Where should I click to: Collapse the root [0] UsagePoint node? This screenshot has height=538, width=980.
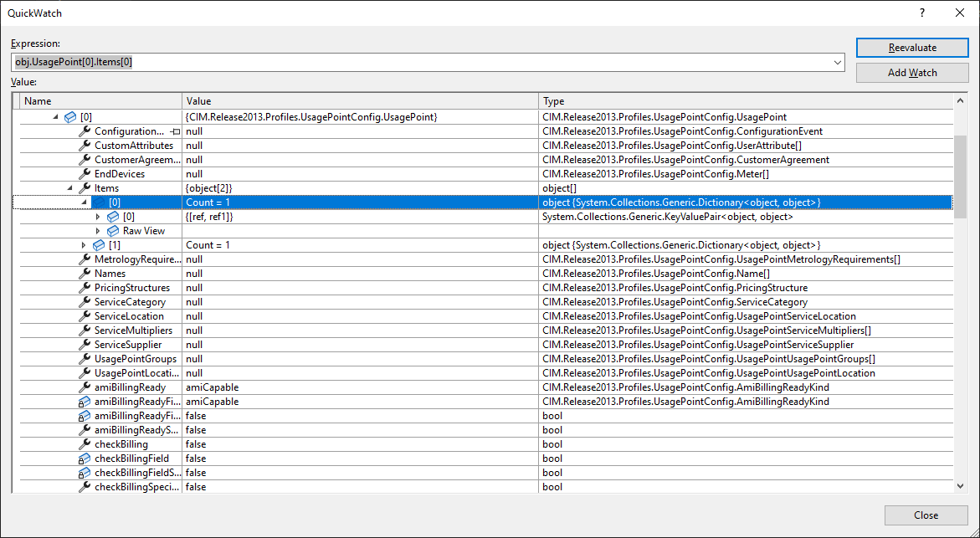pos(54,117)
